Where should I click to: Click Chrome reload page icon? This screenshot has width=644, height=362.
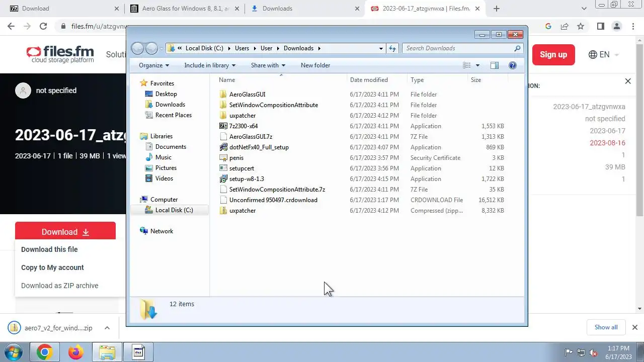point(43,26)
